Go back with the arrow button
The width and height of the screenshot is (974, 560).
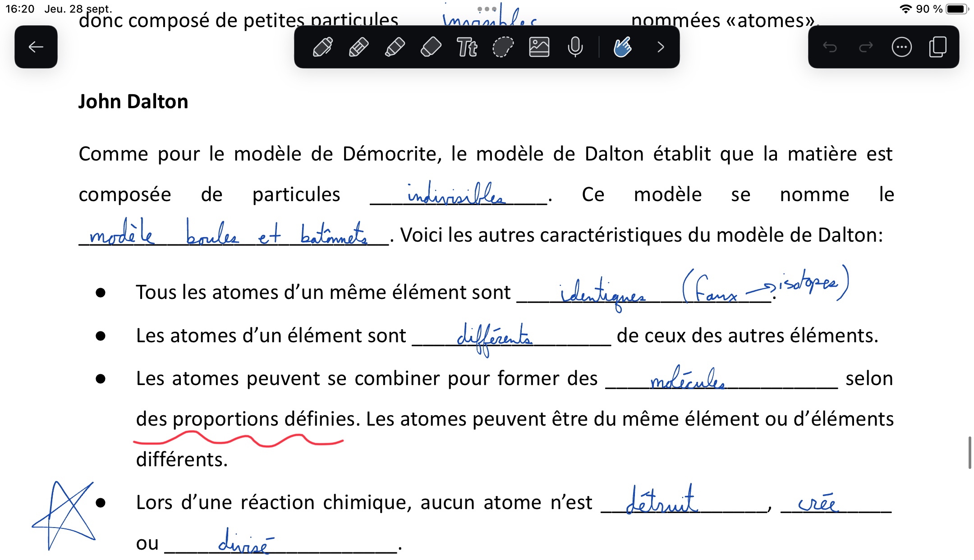coord(36,47)
